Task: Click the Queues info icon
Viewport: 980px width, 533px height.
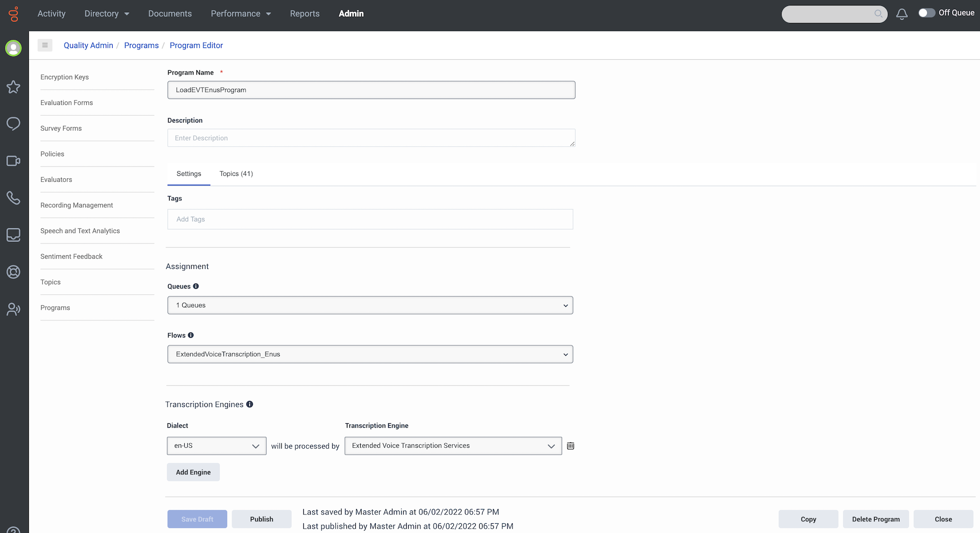Action: (196, 286)
